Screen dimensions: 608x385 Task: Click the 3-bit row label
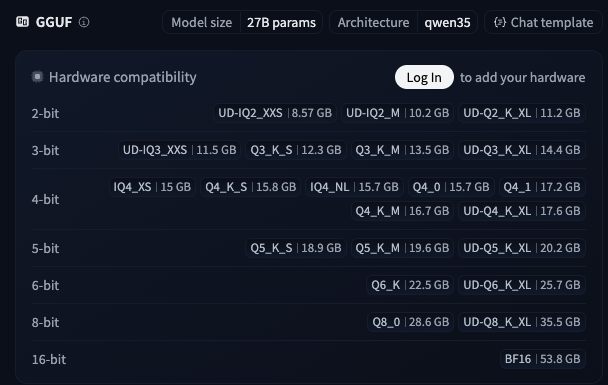[45, 150]
